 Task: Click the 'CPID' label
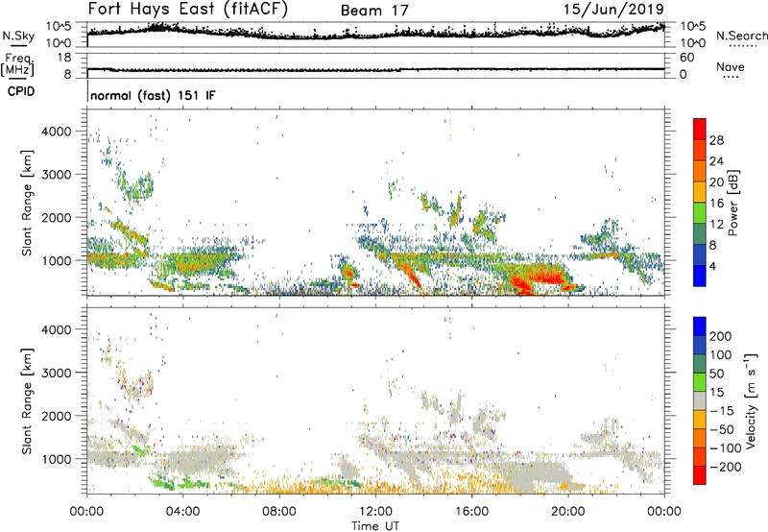click(x=21, y=91)
